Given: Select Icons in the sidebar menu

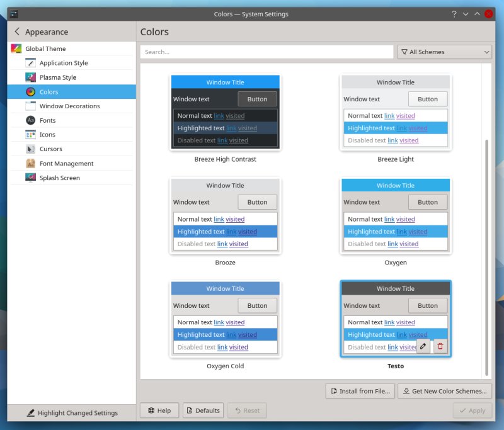Looking at the screenshot, I should point(47,135).
